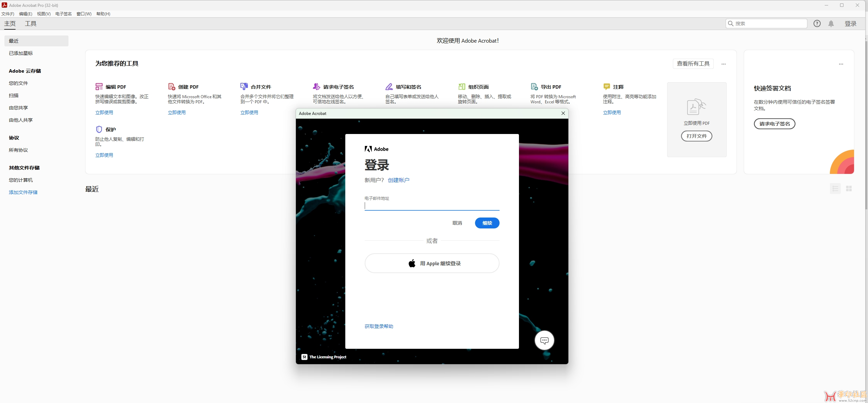This screenshot has width=868, height=403.
Task: Click the Comment tool icon
Action: (x=606, y=87)
